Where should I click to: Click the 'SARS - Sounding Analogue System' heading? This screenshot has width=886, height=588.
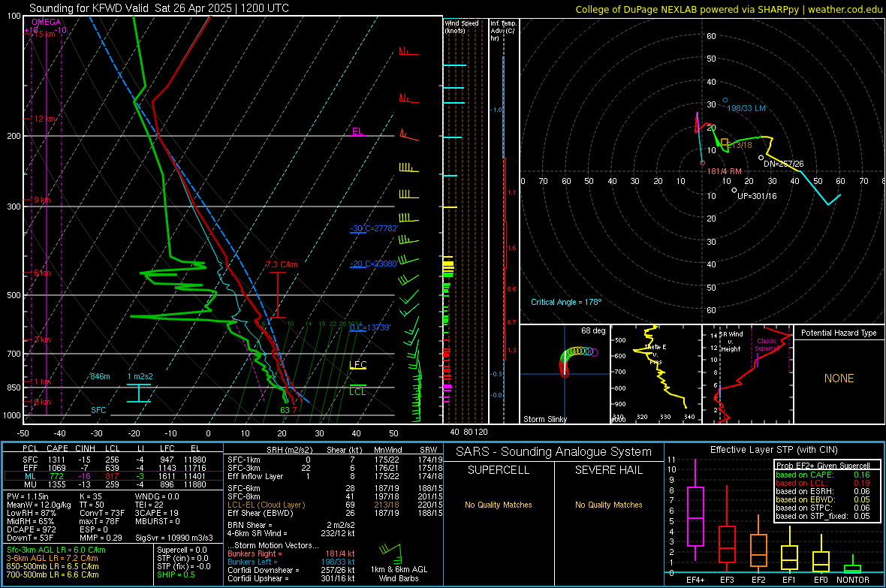click(x=553, y=452)
